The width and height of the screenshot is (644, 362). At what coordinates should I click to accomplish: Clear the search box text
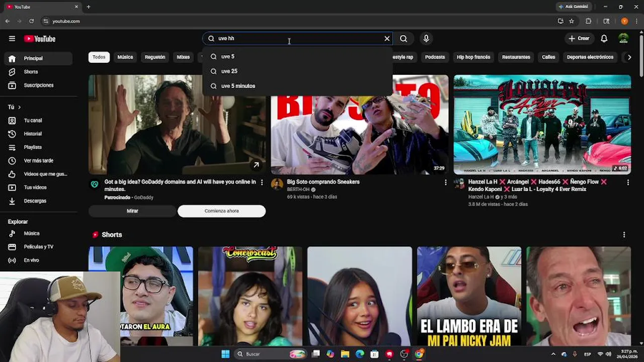point(387,39)
